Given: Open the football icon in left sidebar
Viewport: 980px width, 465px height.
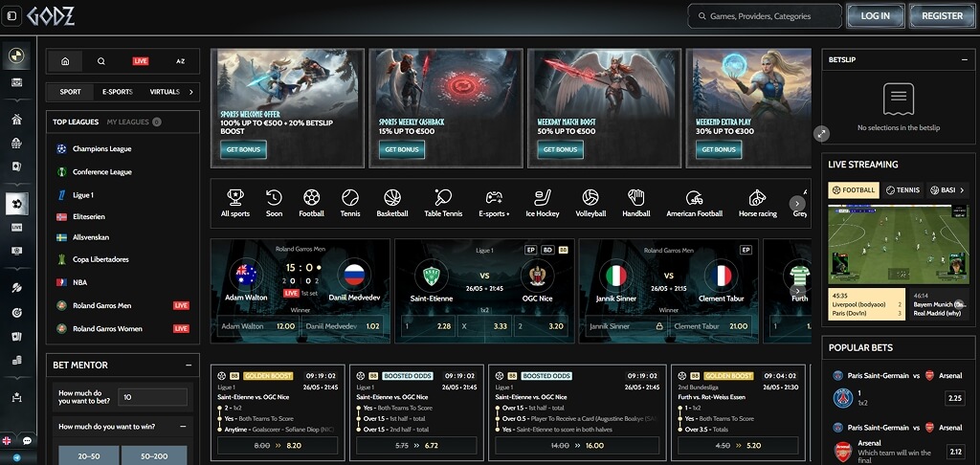Looking at the screenshot, I should 17,204.
